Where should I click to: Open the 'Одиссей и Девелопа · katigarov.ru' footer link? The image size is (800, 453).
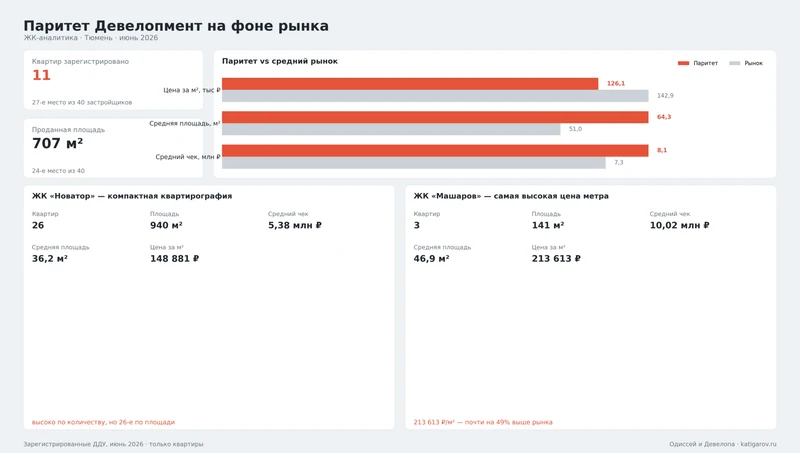point(723,444)
